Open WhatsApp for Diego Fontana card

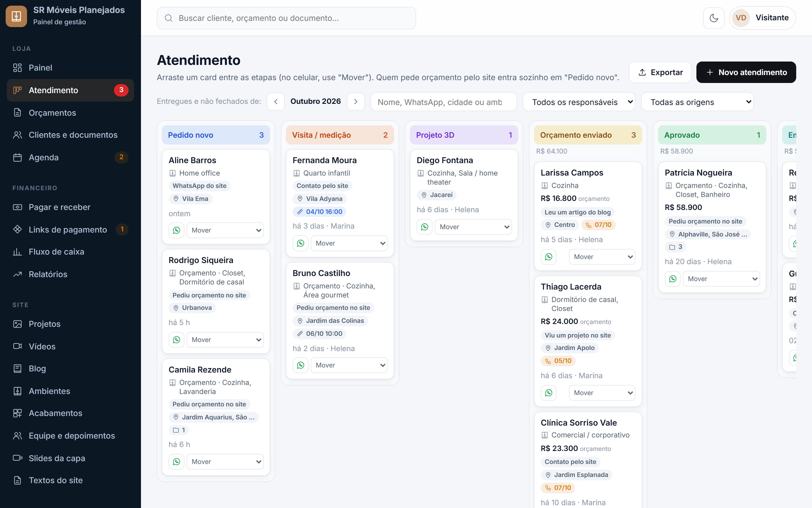425,227
